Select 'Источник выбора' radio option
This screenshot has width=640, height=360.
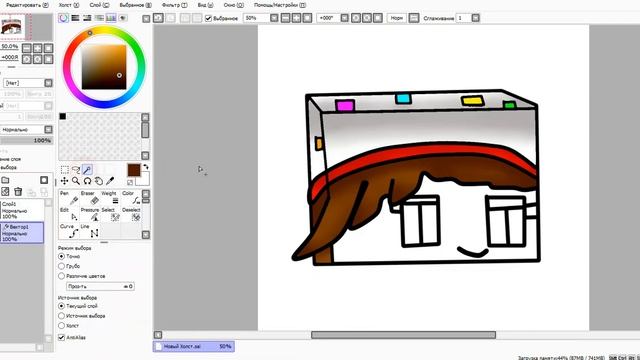pyautogui.click(x=61, y=316)
